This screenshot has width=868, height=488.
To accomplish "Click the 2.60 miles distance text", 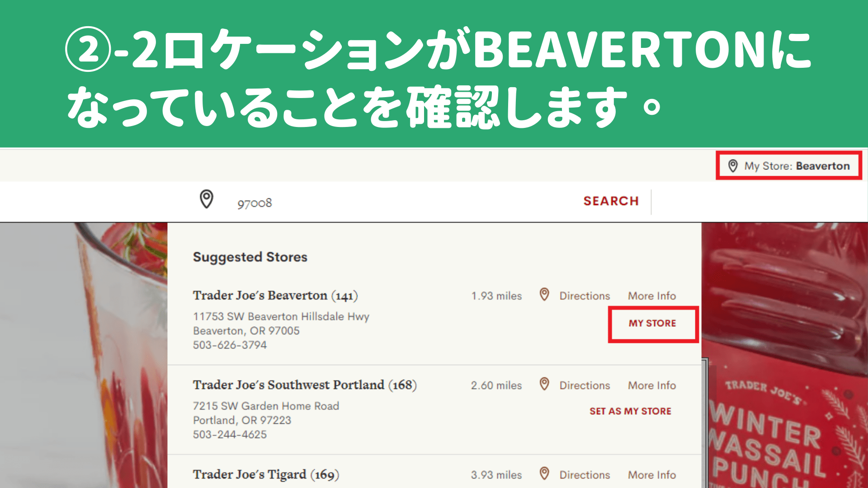I will 496,385.
